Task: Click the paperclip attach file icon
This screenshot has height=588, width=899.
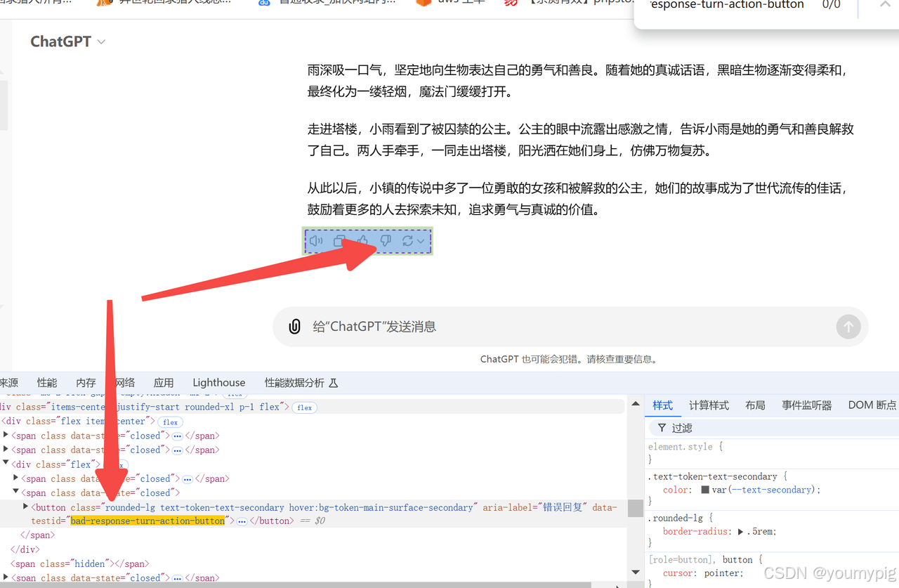Action: tap(295, 327)
